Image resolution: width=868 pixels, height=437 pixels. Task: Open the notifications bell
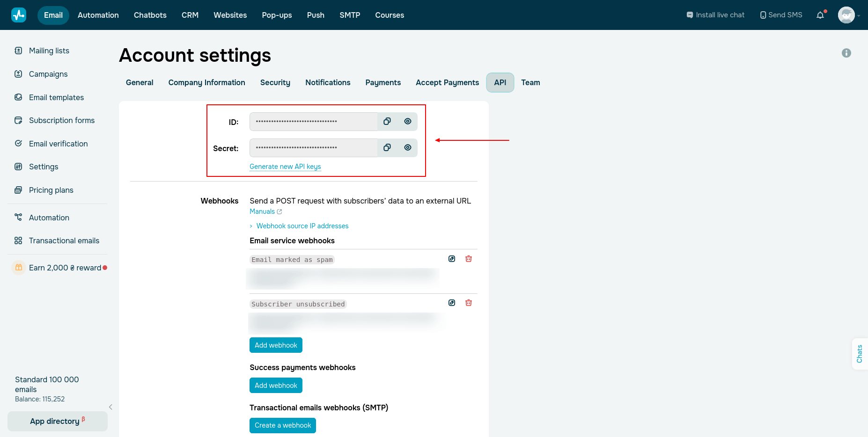(x=820, y=15)
